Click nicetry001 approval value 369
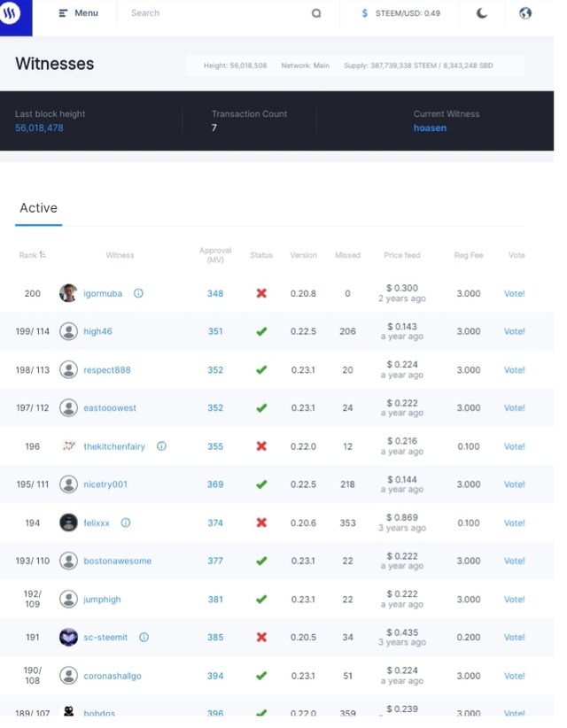 pyautogui.click(x=215, y=484)
